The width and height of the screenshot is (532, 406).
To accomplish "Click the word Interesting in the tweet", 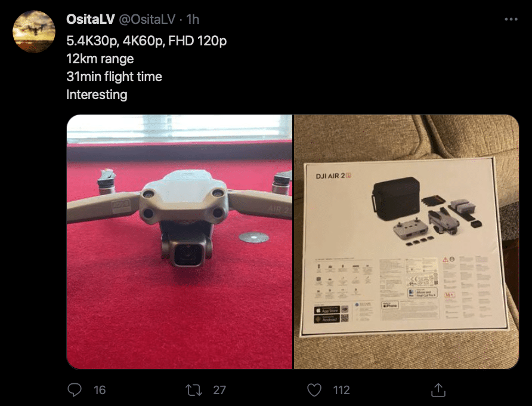I will click(x=97, y=94).
